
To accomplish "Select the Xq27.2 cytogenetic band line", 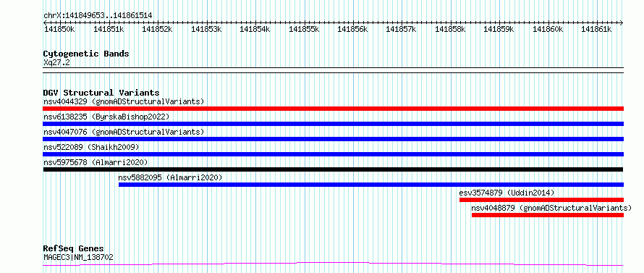I will point(333,70).
